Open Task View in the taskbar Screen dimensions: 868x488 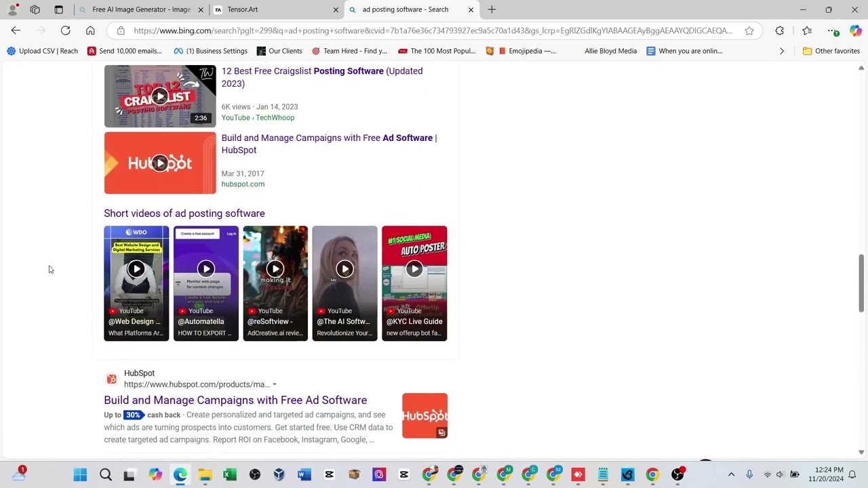(x=130, y=474)
